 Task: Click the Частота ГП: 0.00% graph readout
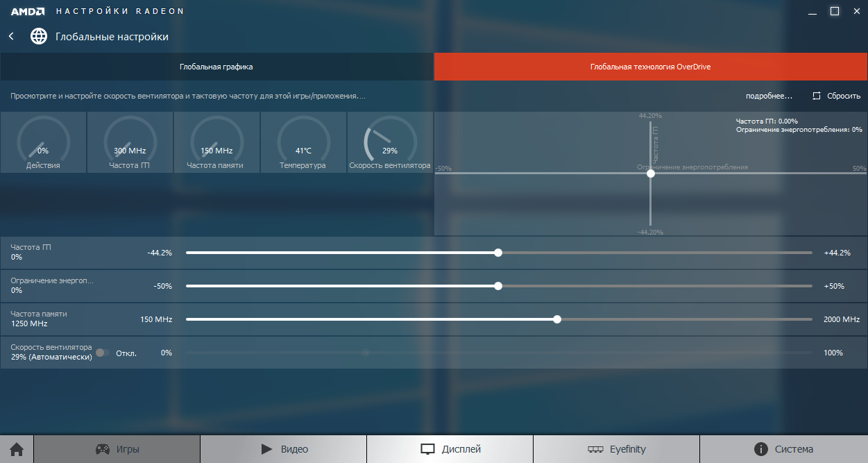[767, 121]
